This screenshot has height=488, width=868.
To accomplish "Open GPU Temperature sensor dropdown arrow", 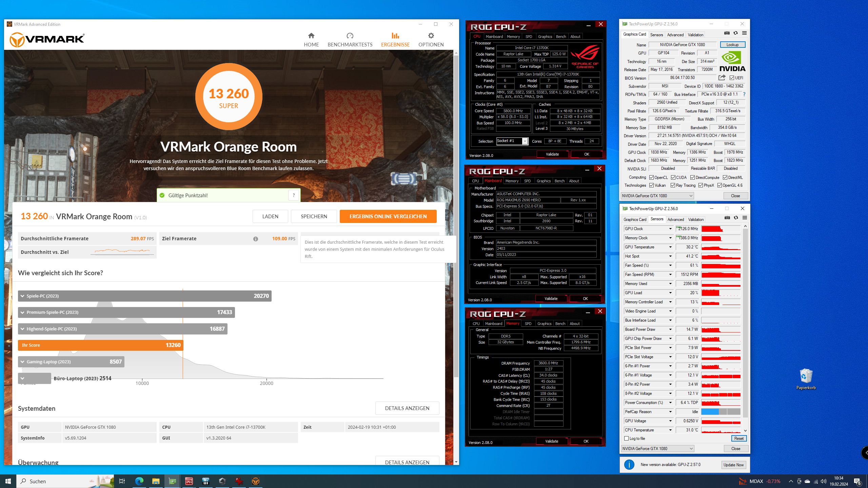I will 670,247.
